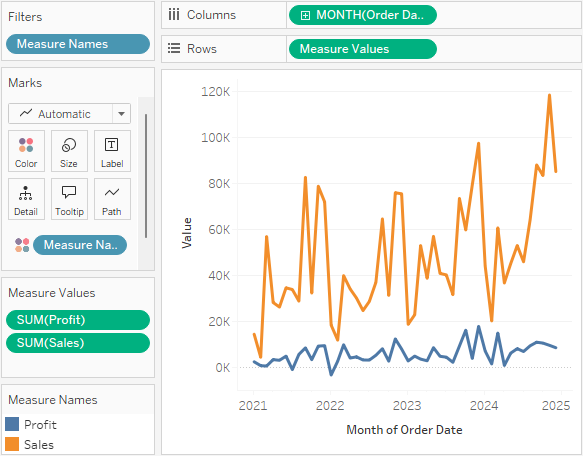
Task: Select the Measure Names filter pill
Action: coord(78,44)
